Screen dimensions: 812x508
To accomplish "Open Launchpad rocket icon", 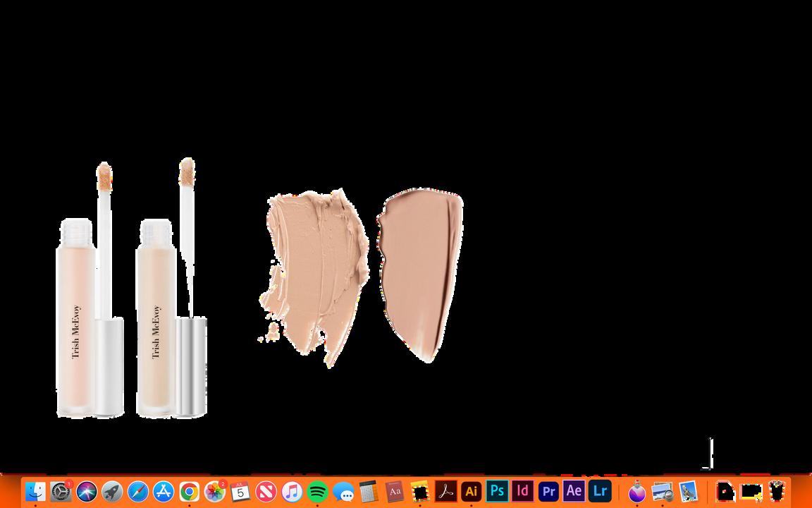I will 112,491.
